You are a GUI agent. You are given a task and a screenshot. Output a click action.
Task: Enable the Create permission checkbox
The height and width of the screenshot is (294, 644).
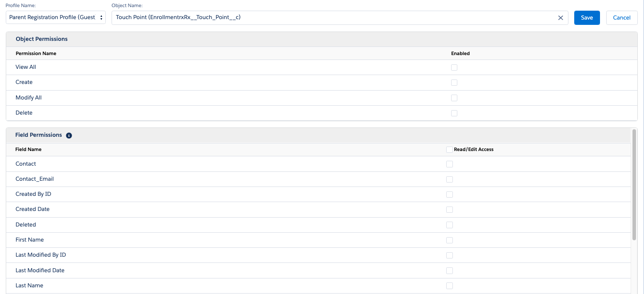point(454,83)
